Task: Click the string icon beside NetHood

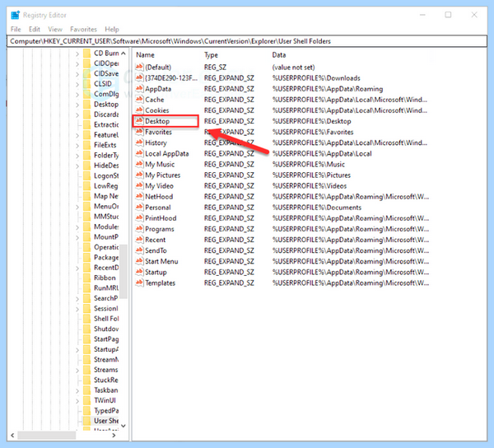Action: click(139, 196)
